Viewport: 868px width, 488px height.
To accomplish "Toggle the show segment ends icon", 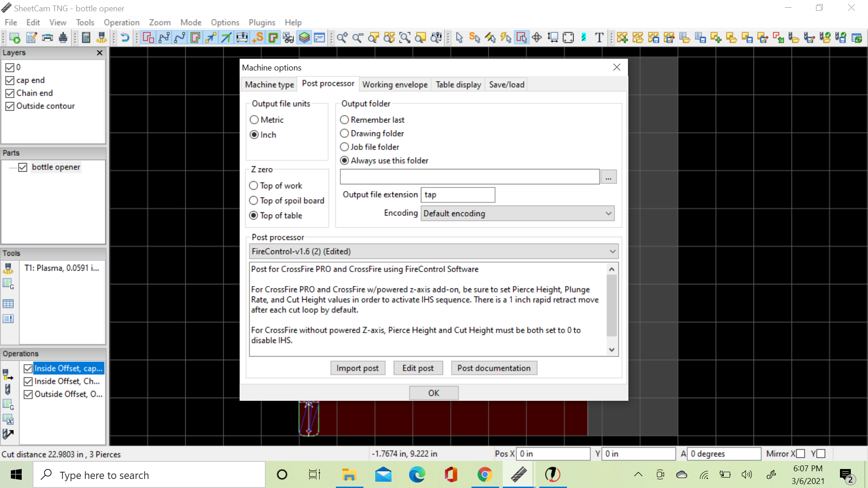I will coord(164,38).
